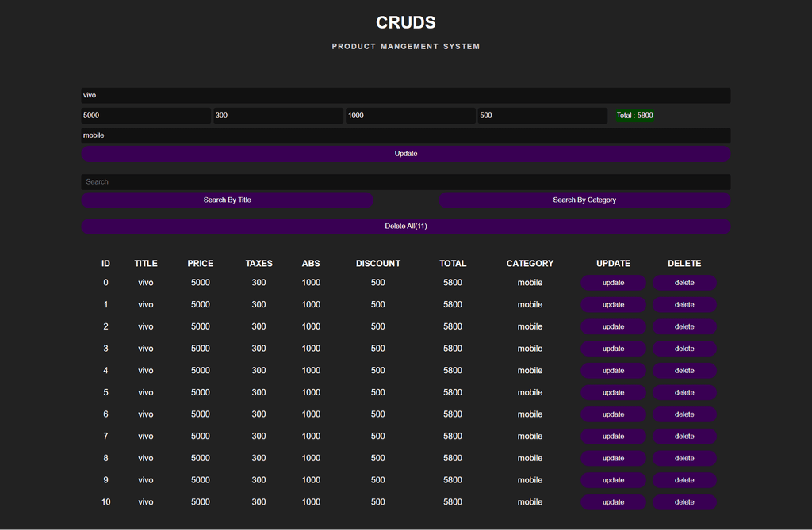Click the category input containing mobile
Image resolution: width=812 pixels, height=530 pixels.
point(405,135)
